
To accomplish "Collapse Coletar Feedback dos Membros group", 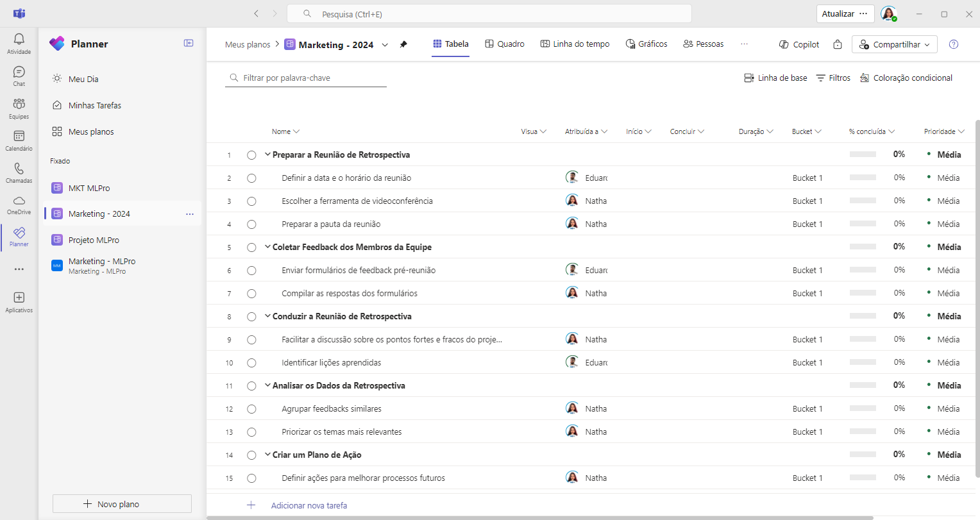I will [x=267, y=247].
